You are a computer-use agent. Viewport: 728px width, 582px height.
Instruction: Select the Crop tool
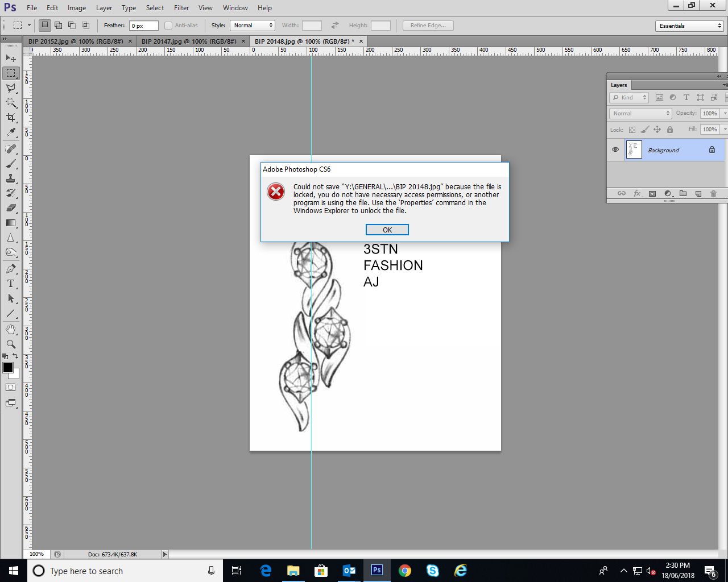point(11,118)
